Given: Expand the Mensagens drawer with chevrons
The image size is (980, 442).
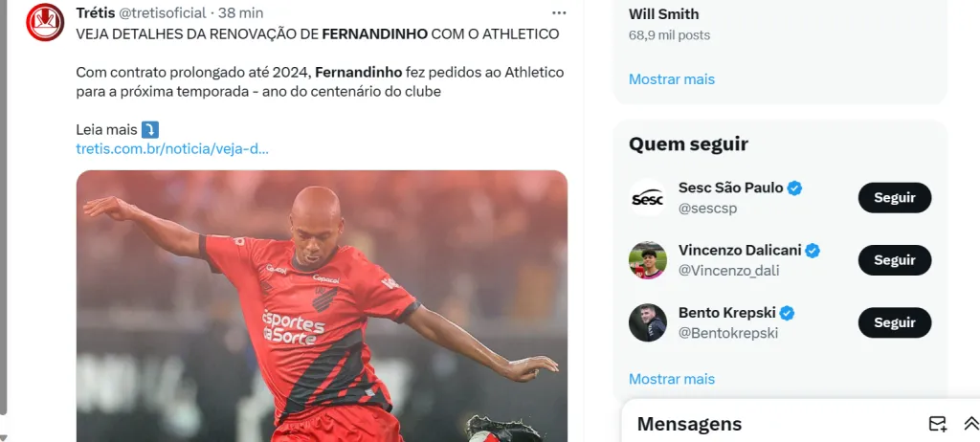Looking at the screenshot, I should (971, 424).
